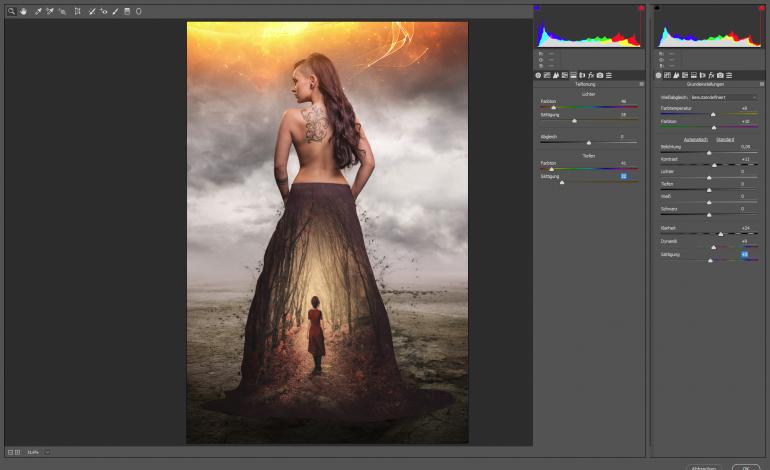Select the Transform tool
This screenshot has width=770, height=470.
(77, 11)
